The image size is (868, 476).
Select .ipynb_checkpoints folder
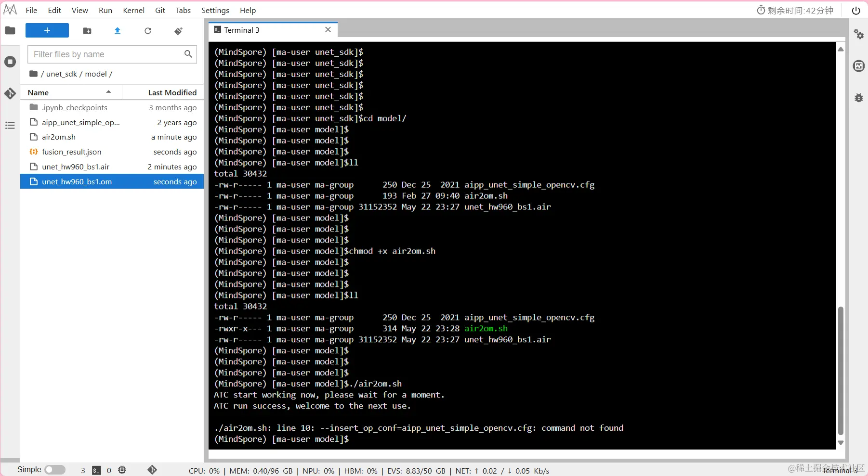(112, 107)
